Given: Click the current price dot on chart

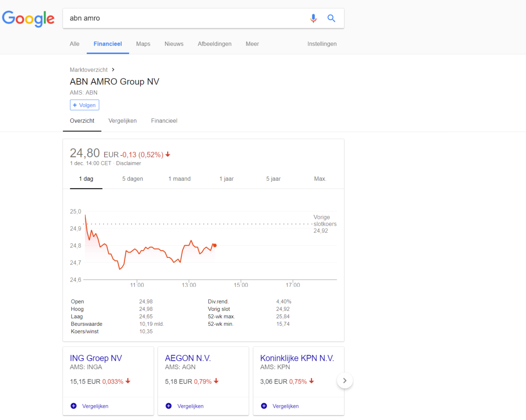Looking at the screenshot, I should coord(215,245).
